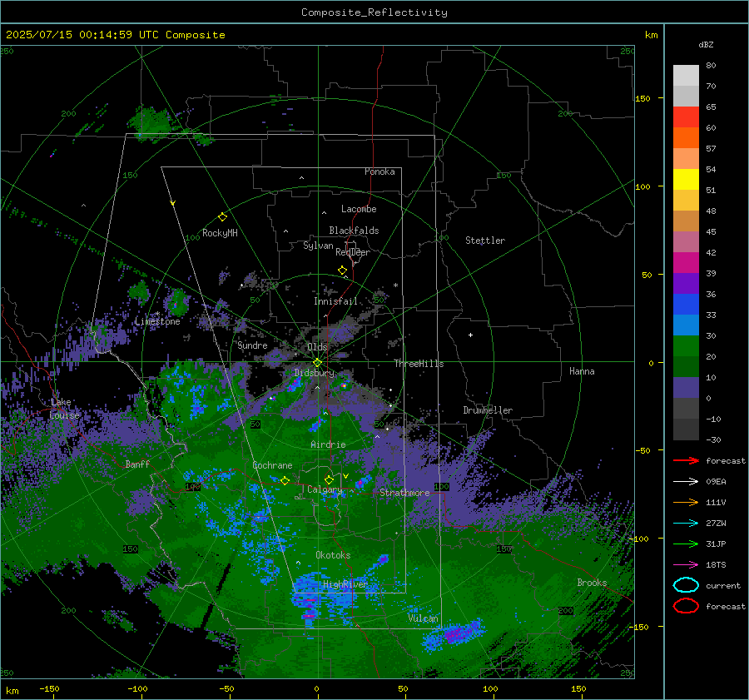
Task: Click the Blackfalds label
Action: 354,231
